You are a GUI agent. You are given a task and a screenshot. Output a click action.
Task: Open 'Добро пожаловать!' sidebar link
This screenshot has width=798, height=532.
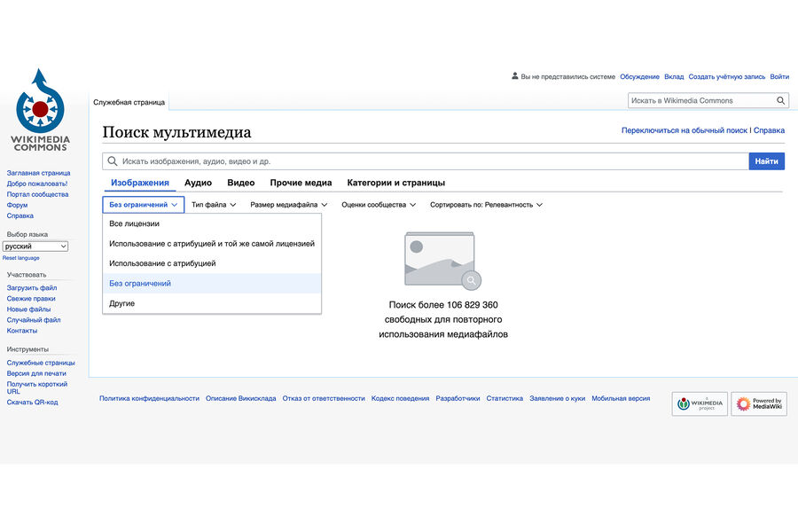36,184
